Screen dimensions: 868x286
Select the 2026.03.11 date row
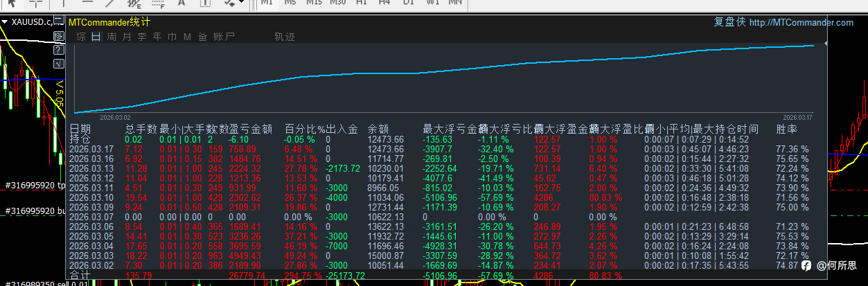pyautogui.click(x=92, y=188)
